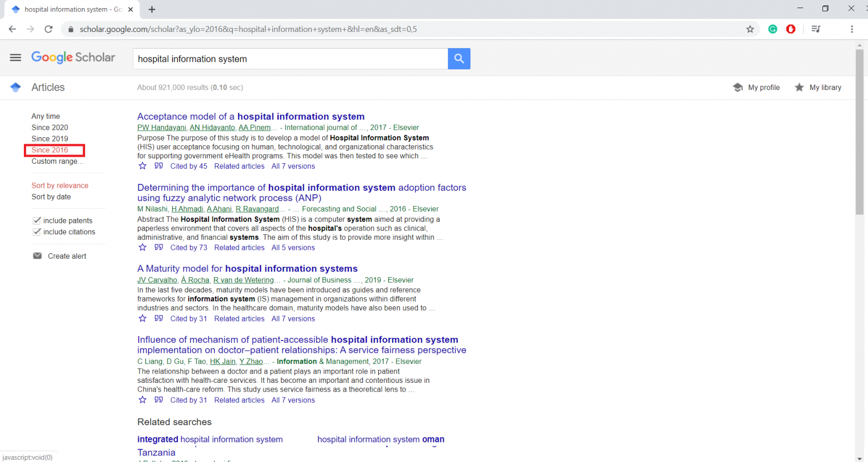The height and width of the screenshot is (462, 868).
Task: Toggle the include patents checkbox
Action: [x=37, y=220]
